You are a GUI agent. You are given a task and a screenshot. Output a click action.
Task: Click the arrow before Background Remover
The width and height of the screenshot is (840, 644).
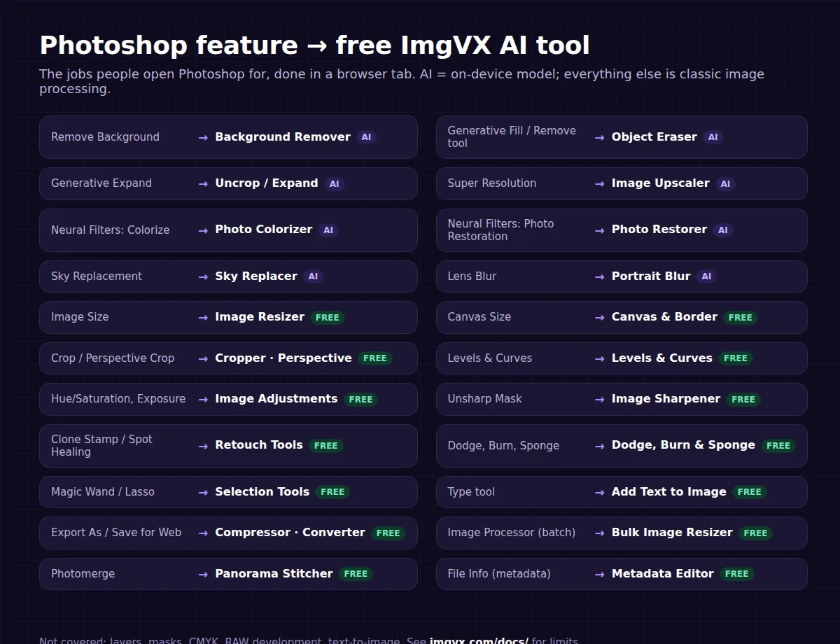click(x=203, y=137)
